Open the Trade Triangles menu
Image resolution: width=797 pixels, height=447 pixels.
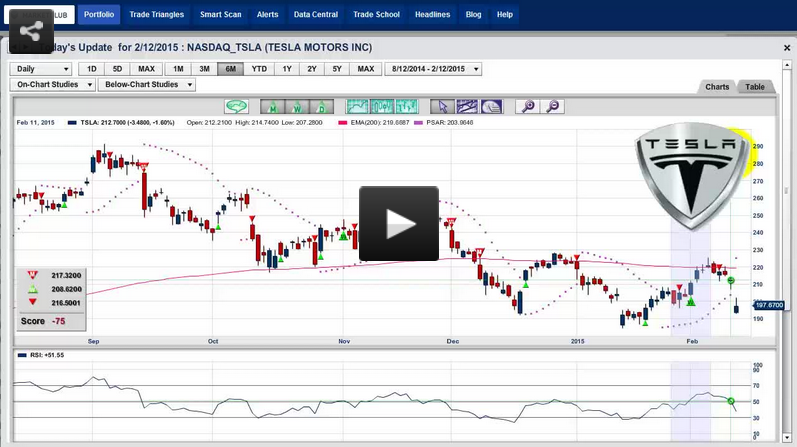point(157,14)
